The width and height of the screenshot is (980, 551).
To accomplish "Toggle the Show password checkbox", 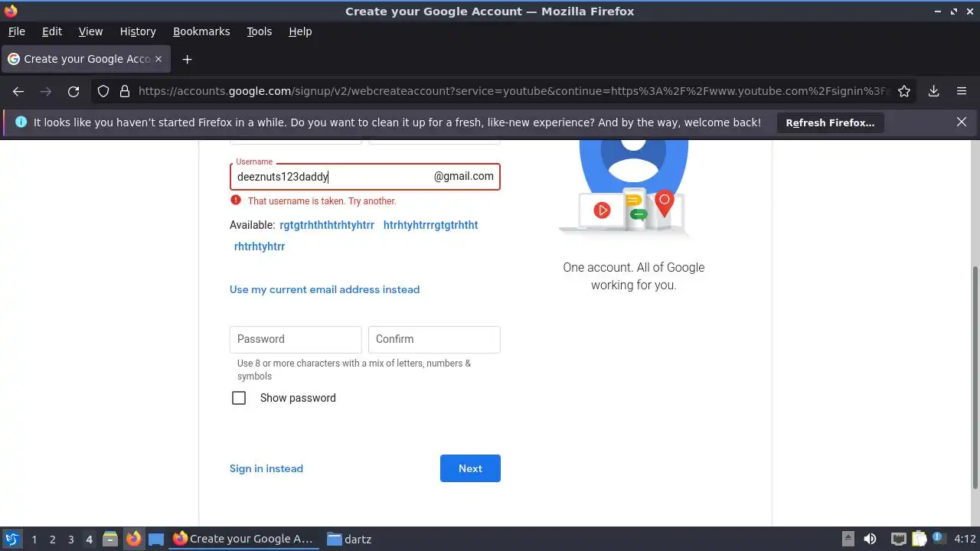I will click(239, 398).
